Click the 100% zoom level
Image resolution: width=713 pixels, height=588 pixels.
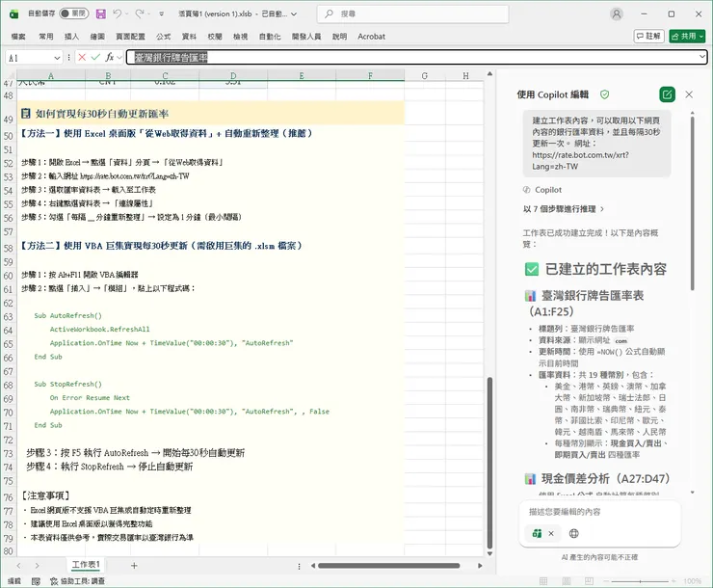692,581
